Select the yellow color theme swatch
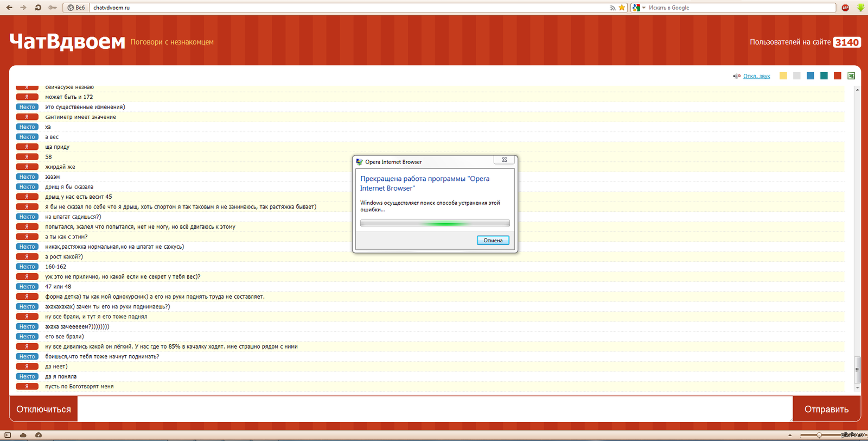 click(783, 76)
